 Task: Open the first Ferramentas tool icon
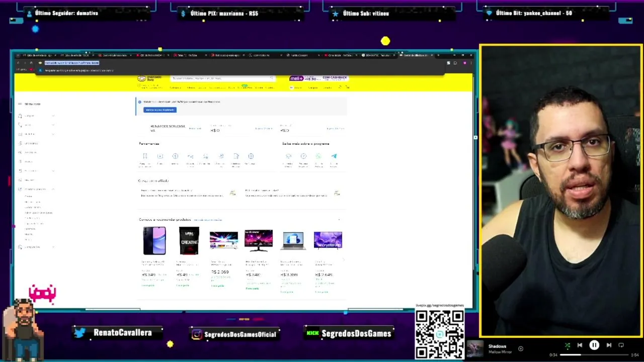(x=145, y=156)
